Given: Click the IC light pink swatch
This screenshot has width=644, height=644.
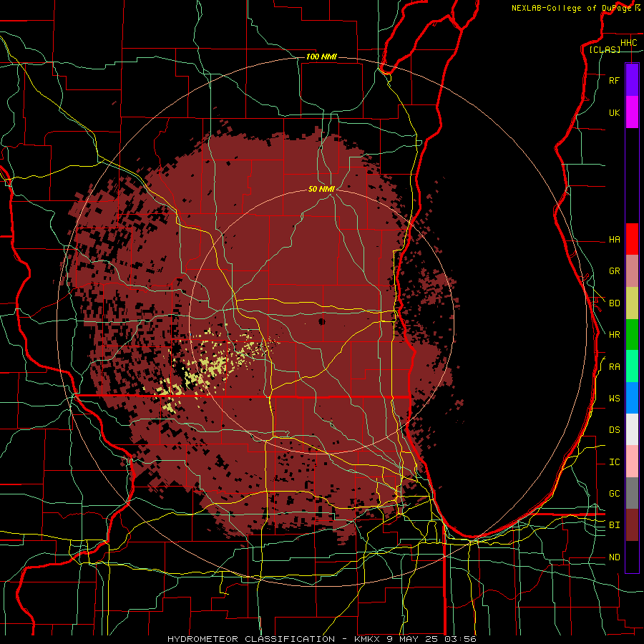Looking at the screenshot, I should pyautogui.click(x=632, y=462).
